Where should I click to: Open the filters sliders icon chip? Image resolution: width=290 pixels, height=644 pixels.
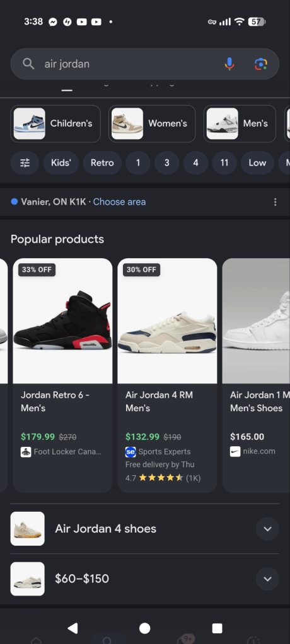point(25,162)
